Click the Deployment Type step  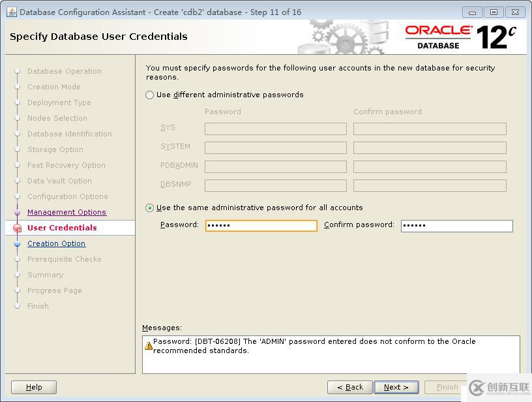[x=59, y=102]
